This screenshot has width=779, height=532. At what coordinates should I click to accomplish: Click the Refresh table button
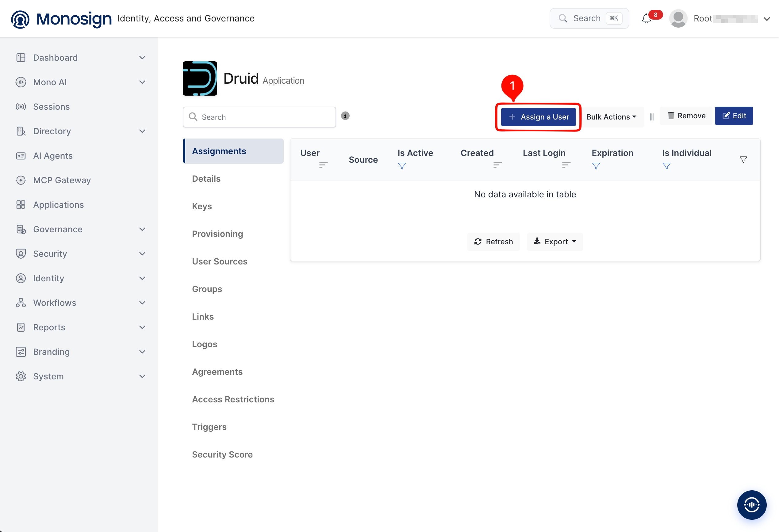click(x=493, y=241)
